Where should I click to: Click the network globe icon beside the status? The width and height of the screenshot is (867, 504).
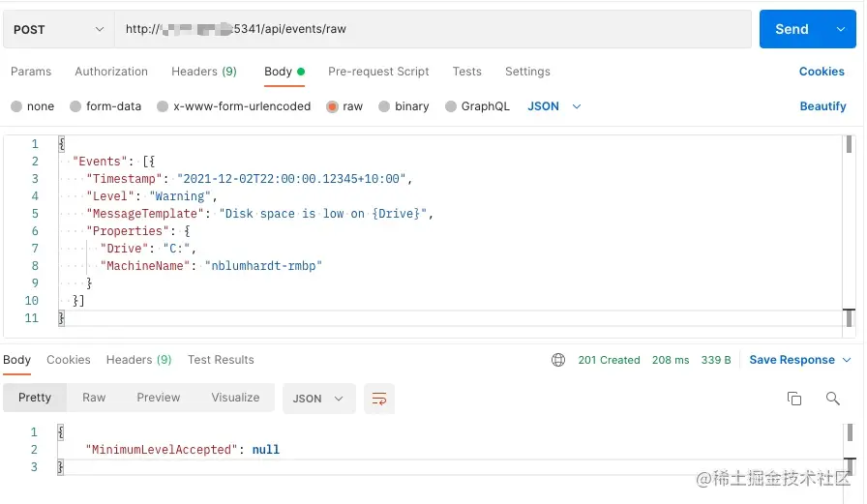pos(558,360)
